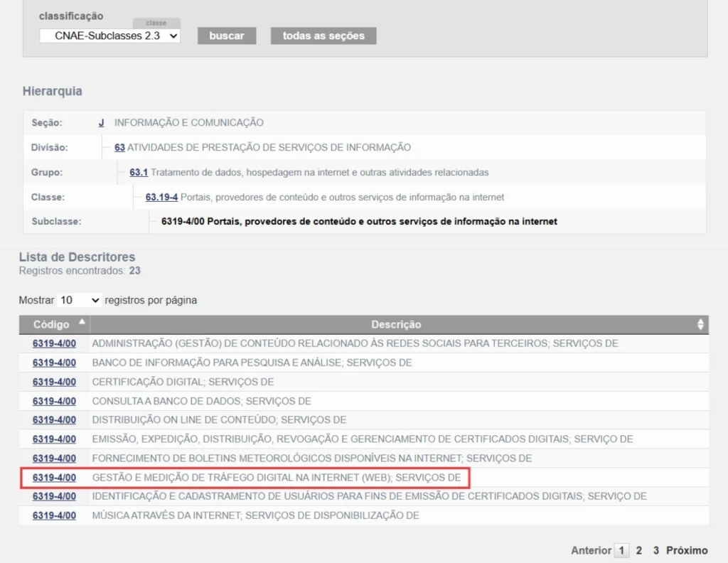Select page 1 in pagination
Viewport: 728px width, 563px height.
[x=621, y=550]
